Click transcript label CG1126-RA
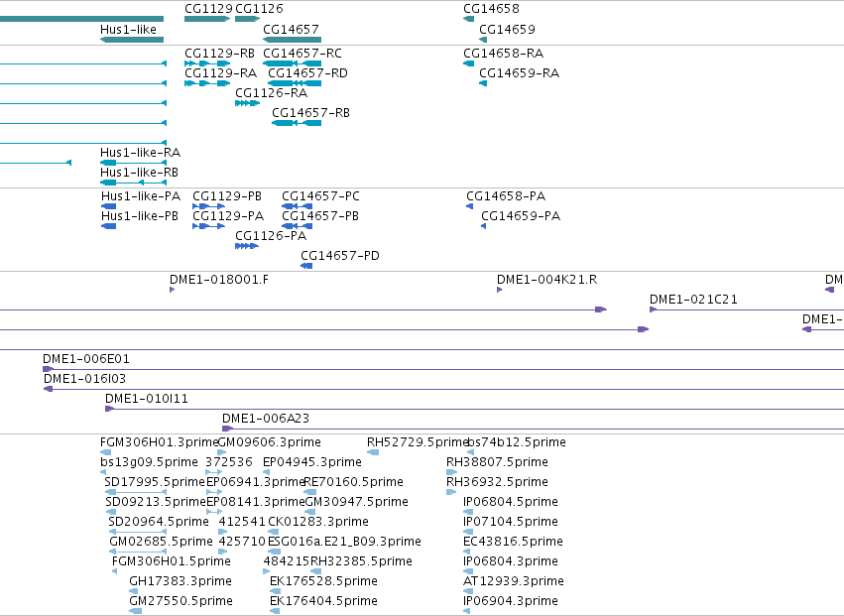Image resolution: width=844 pixels, height=616 pixels. 272,93
